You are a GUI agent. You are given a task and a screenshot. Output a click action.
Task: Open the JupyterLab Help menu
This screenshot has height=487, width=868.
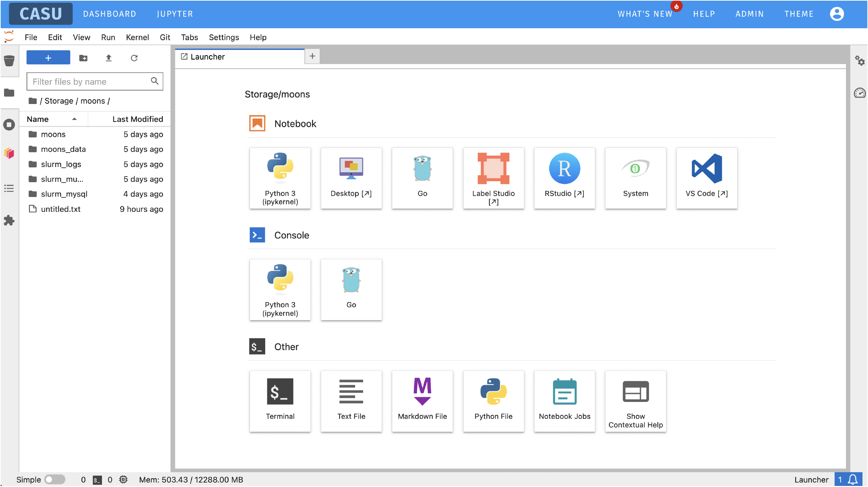pos(258,37)
